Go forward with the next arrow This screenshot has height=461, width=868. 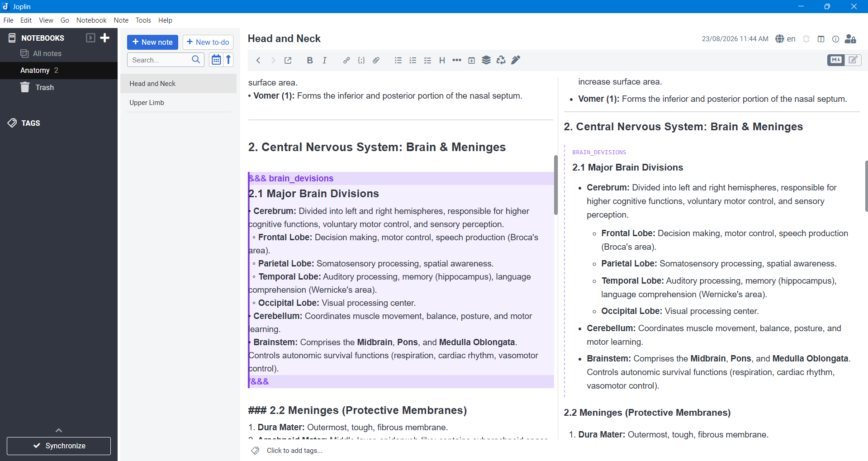point(273,60)
